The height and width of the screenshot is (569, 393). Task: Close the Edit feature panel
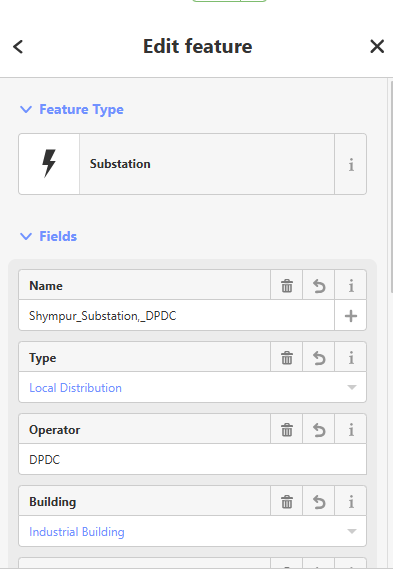coord(377,46)
